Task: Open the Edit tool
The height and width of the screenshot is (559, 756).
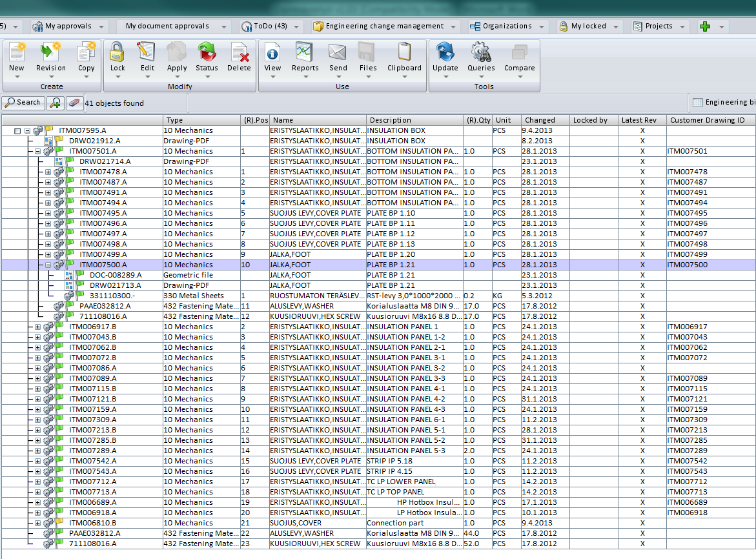Action: pyautogui.click(x=146, y=52)
